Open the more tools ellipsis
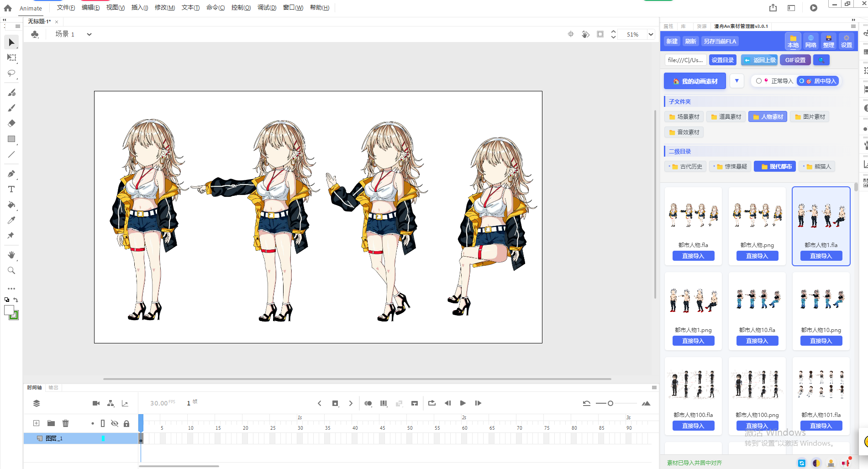 pyautogui.click(x=11, y=289)
